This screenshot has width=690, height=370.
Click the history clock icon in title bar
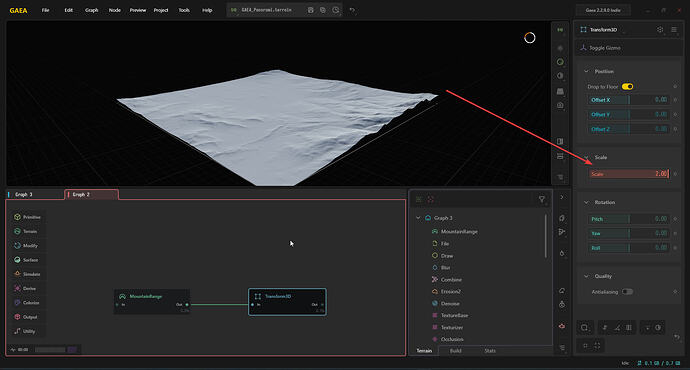coord(336,10)
